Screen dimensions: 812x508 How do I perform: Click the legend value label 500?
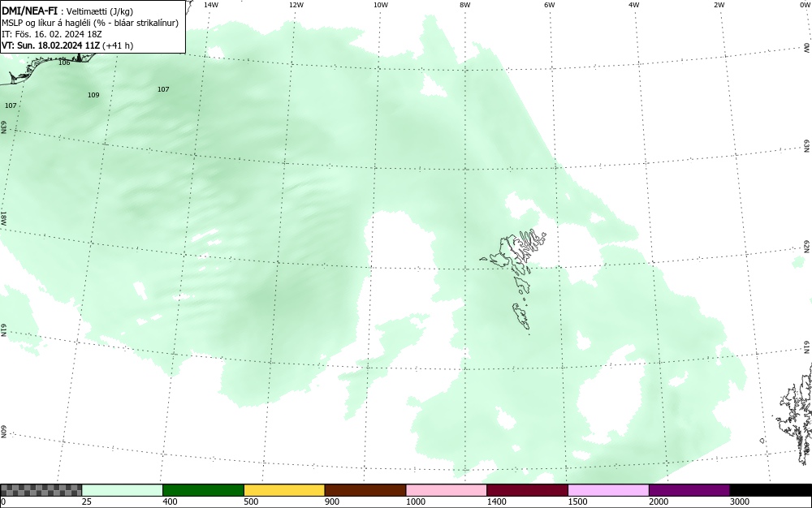pos(251,502)
